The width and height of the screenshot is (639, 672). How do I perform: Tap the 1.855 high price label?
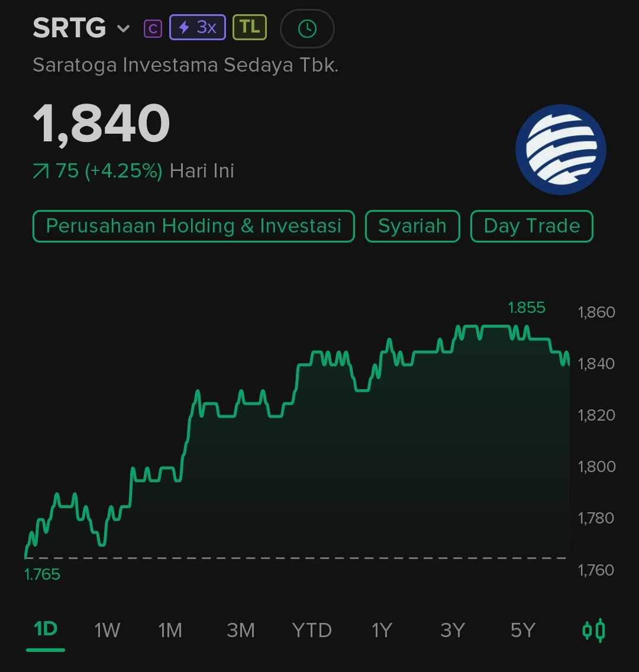[x=527, y=308]
